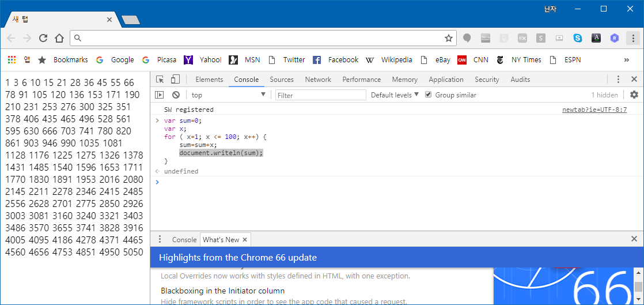Select the What's New drawer tab
Screen dimensions: 644x305
point(225,240)
